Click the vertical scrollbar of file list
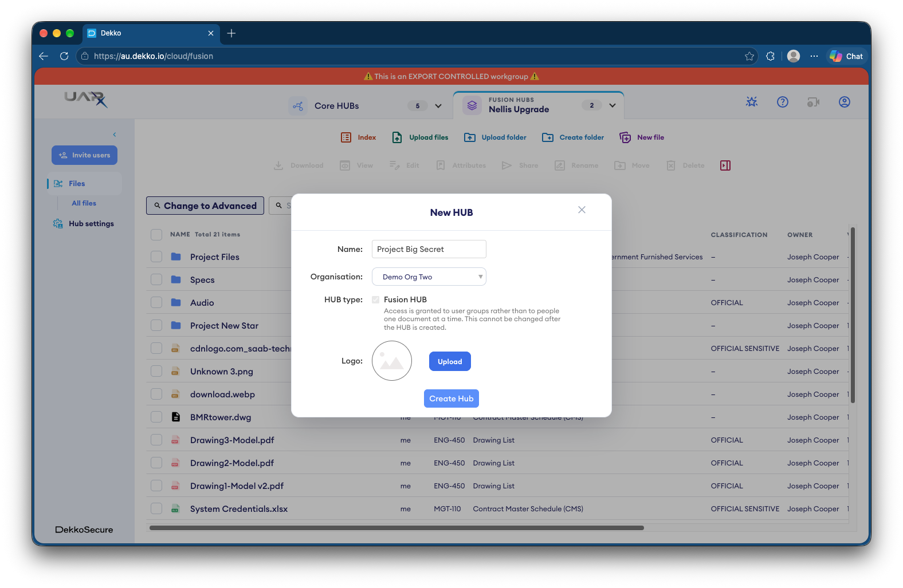The height and width of the screenshot is (588, 903). [x=853, y=315]
